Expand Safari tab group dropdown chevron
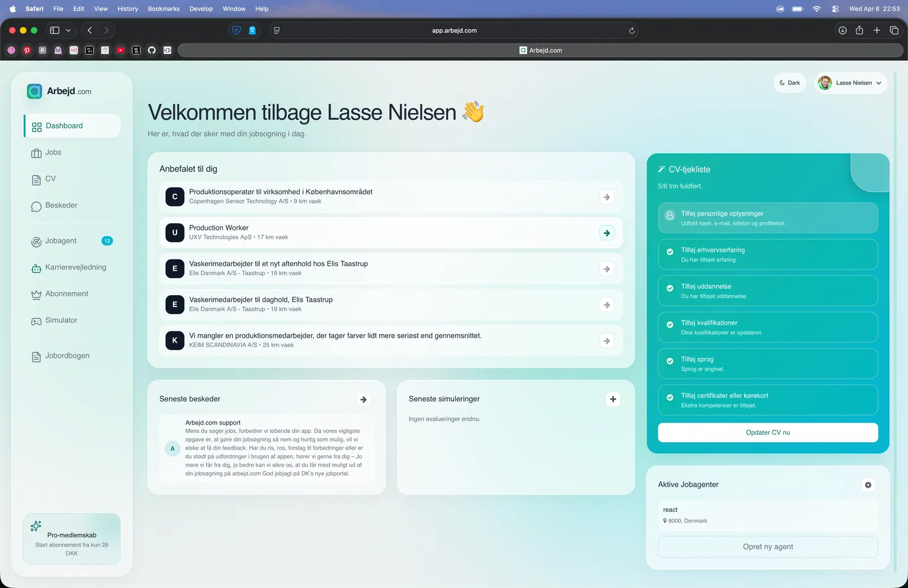The width and height of the screenshot is (908, 588). [68, 31]
